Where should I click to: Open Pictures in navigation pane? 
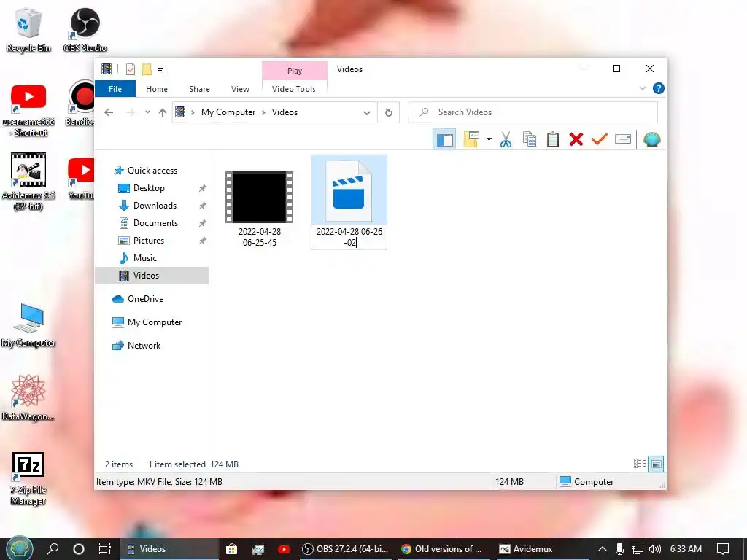(149, 241)
